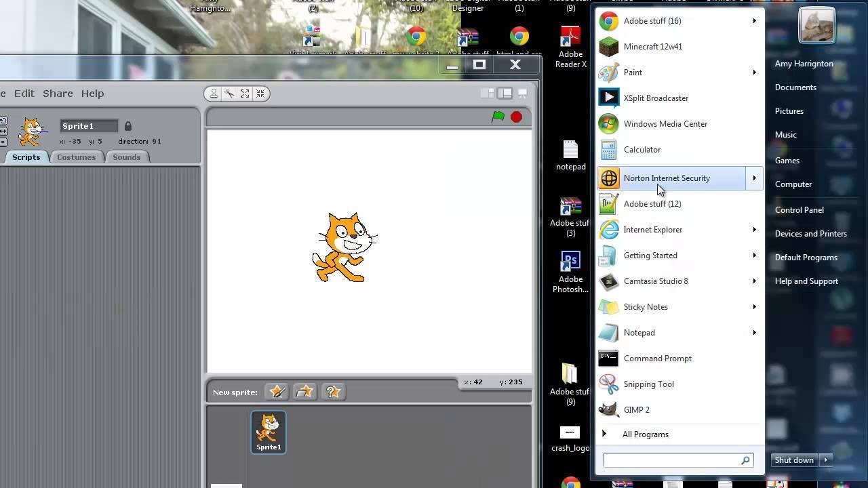The width and height of the screenshot is (868, 488).
Task: Enter Scratch presentation mode
Action: point(522,94)
